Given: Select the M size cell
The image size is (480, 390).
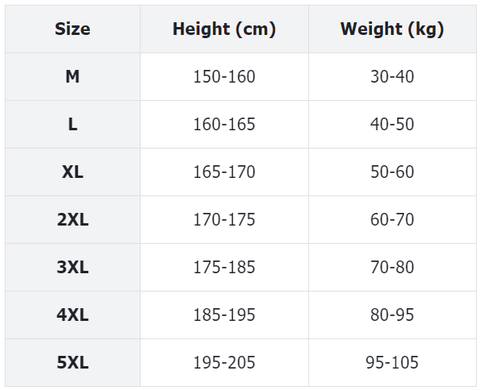Looking at the screenshot, I should point(73,77).
